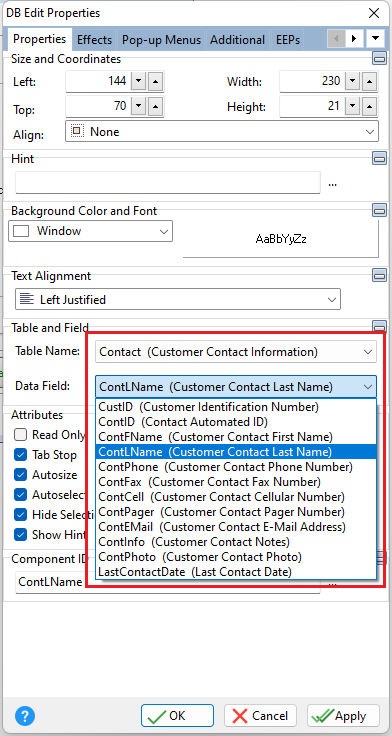Click the Left coordinate input field
This screenshot has width=392, height=736.
(x=98, y=82)
